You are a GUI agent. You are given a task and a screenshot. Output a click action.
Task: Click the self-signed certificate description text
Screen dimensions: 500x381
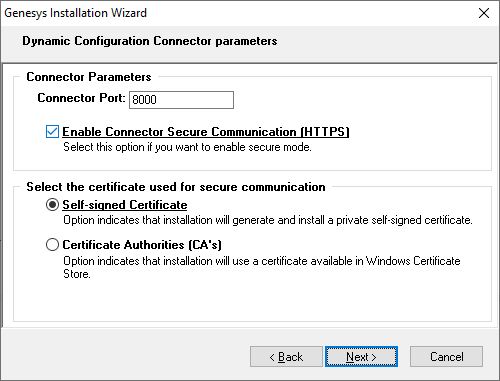(268, 220)
